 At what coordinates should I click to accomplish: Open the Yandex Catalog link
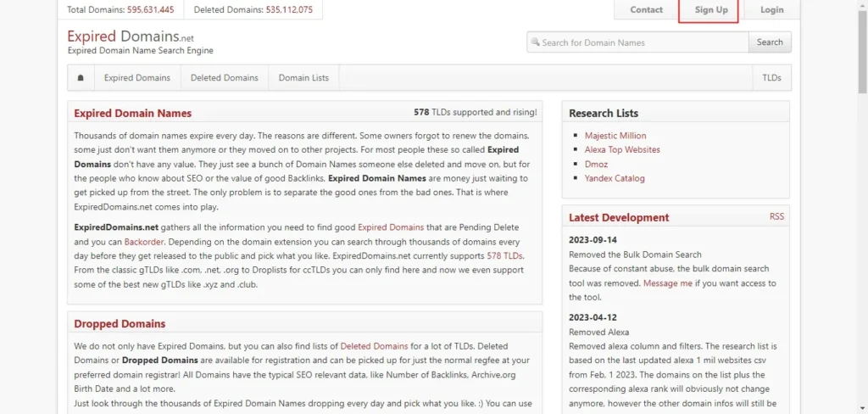(614, 179)
